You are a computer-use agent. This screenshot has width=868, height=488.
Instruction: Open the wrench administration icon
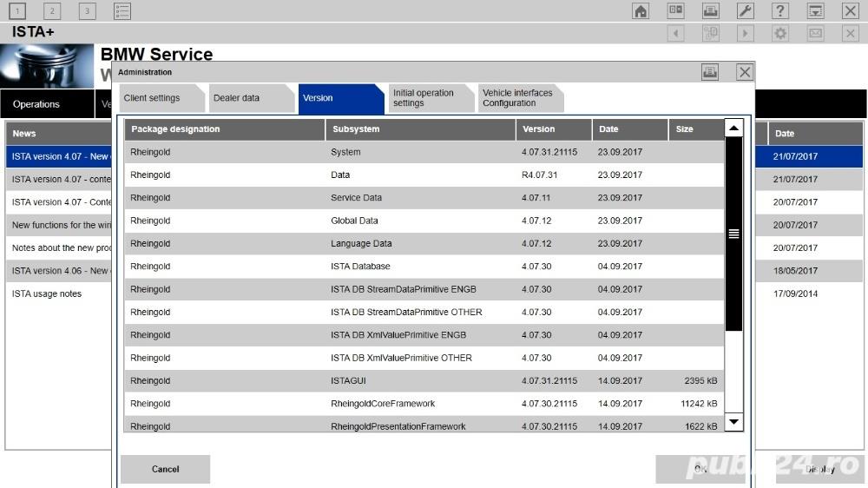745,10
